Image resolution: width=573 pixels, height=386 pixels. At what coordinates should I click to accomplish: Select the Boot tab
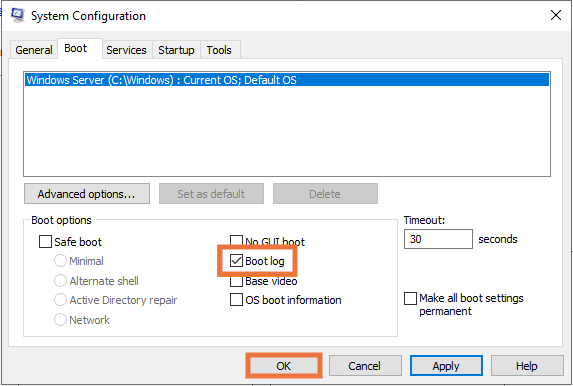pos(80,49)
